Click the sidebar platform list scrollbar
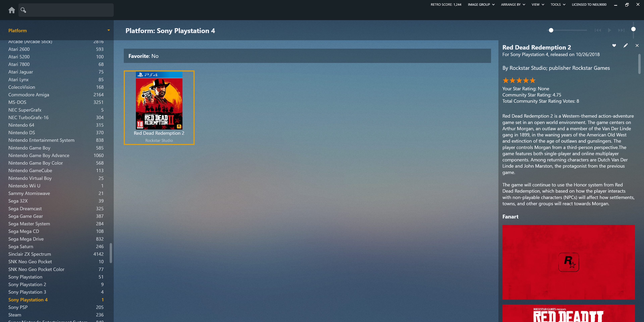Viewport: 644px width, 322px height. tap(111, 253)
